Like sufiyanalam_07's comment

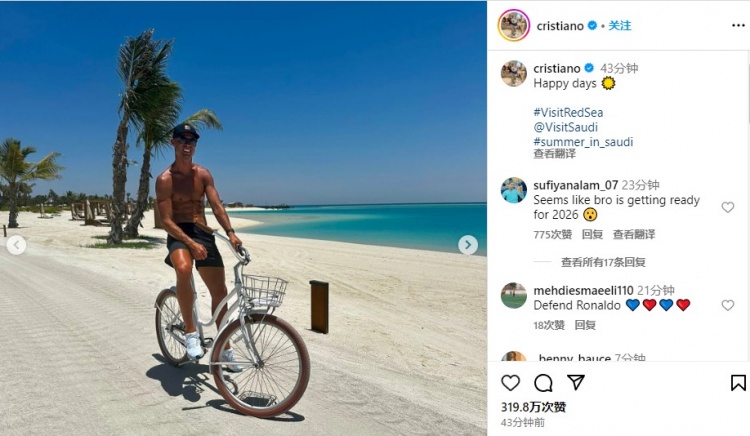point(727,207)
